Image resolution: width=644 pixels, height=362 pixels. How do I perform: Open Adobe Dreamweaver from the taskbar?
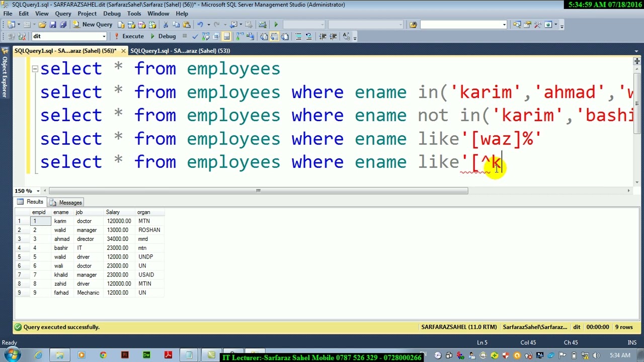point(146,355)
